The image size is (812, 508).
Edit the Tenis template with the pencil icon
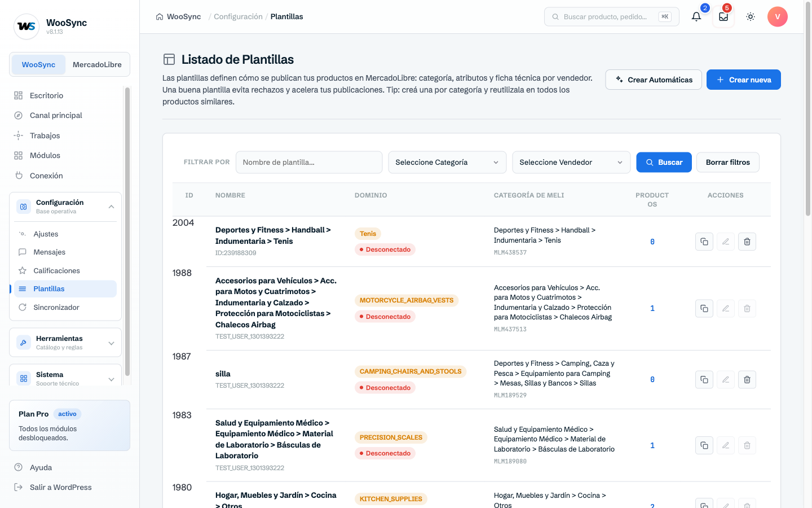click(726, 242)
